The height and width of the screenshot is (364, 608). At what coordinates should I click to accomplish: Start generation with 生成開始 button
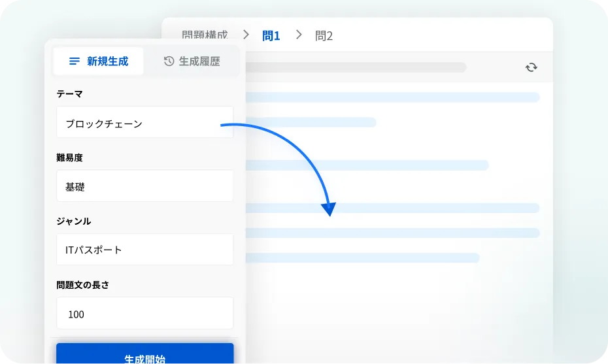coord(144,354)
